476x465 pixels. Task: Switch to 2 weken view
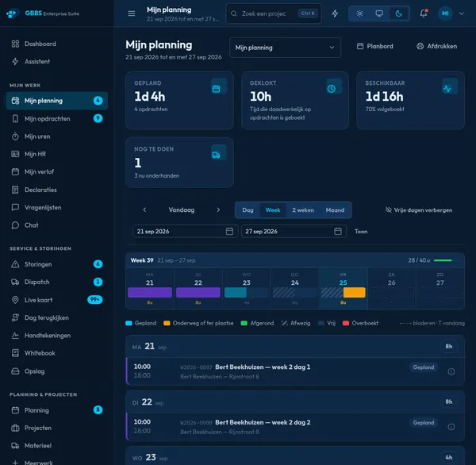303,209
